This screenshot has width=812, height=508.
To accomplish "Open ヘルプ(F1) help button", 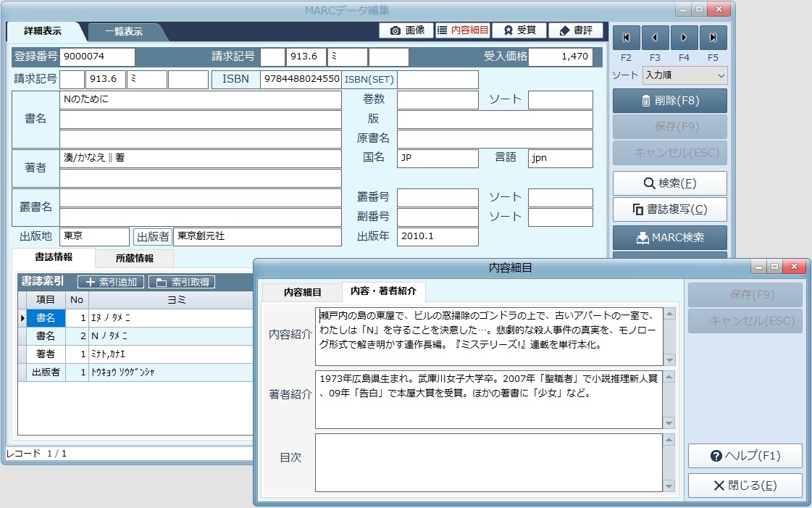I will point(745,456).
